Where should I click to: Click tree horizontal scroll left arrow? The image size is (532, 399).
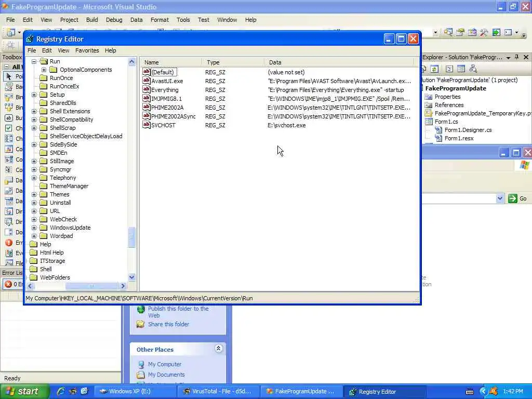coord(30,286)
